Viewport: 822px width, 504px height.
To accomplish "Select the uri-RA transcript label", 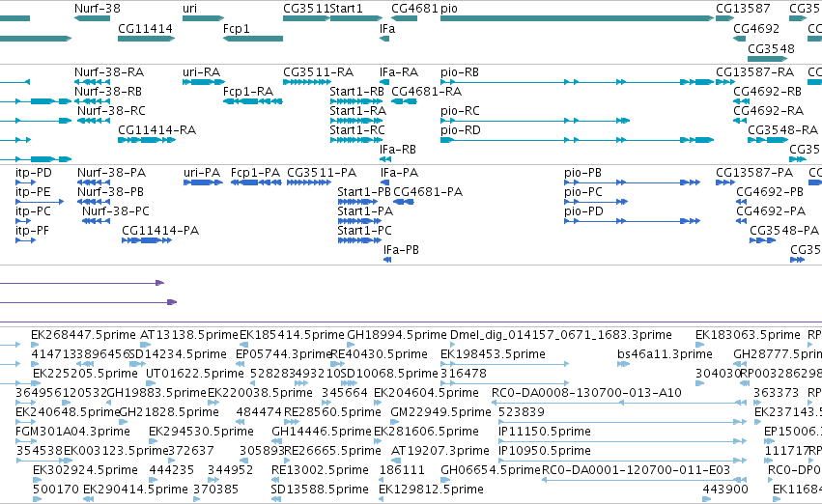I will pos(201,71).
